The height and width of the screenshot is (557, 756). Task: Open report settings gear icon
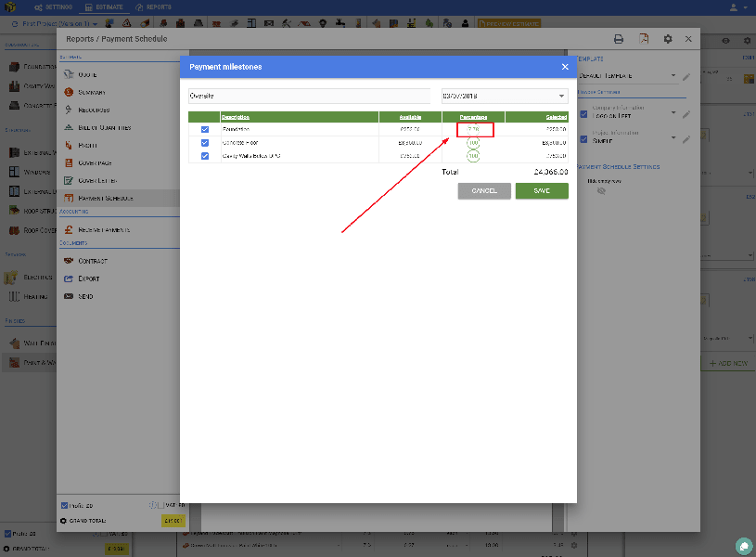coord(668,39)
